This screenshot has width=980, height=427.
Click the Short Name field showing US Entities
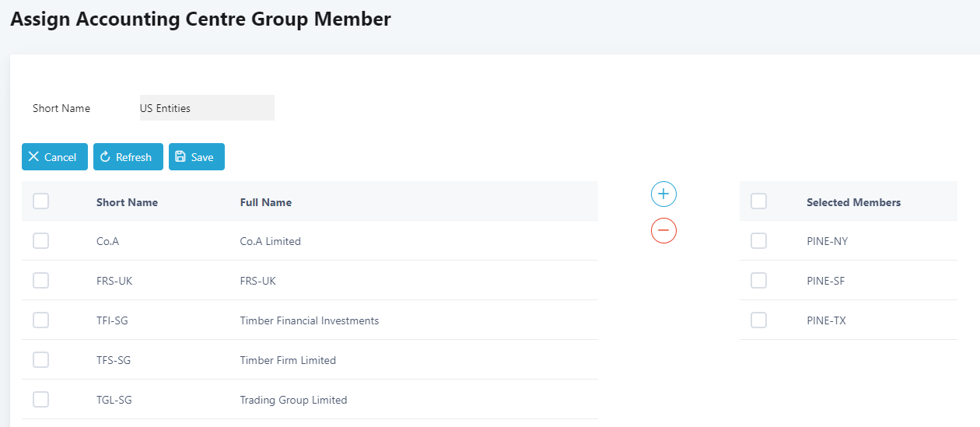click(x=206, y=108)
